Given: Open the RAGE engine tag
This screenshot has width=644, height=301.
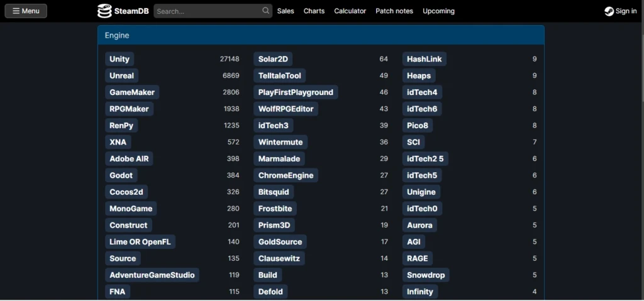Looking at the screenshot, I should click(x=418, y=258).
